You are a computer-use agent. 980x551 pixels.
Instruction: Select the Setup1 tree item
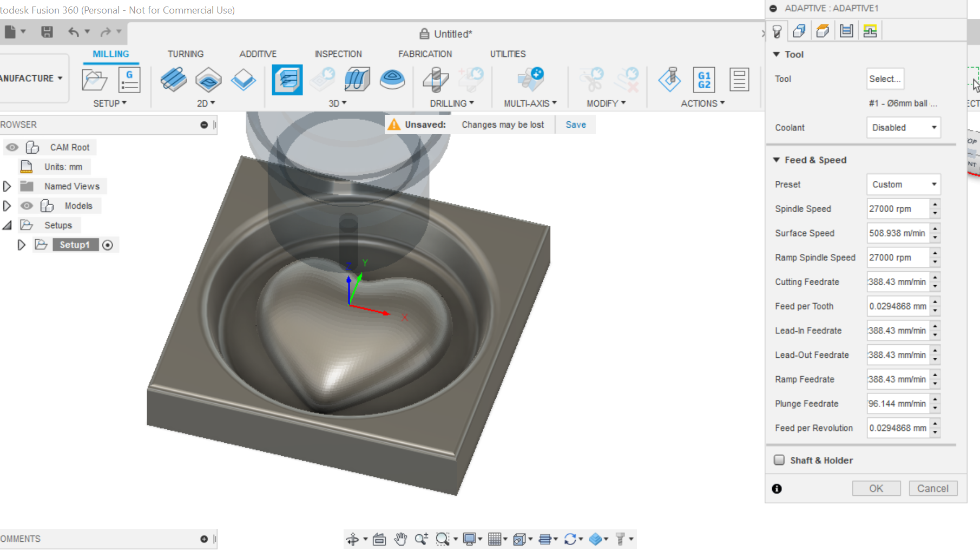tap(75, 245)
